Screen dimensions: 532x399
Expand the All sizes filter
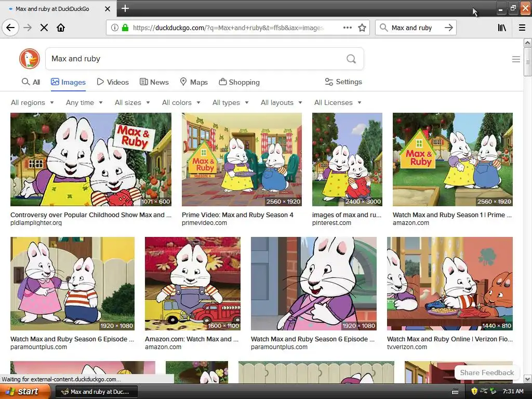coord(132,102)
